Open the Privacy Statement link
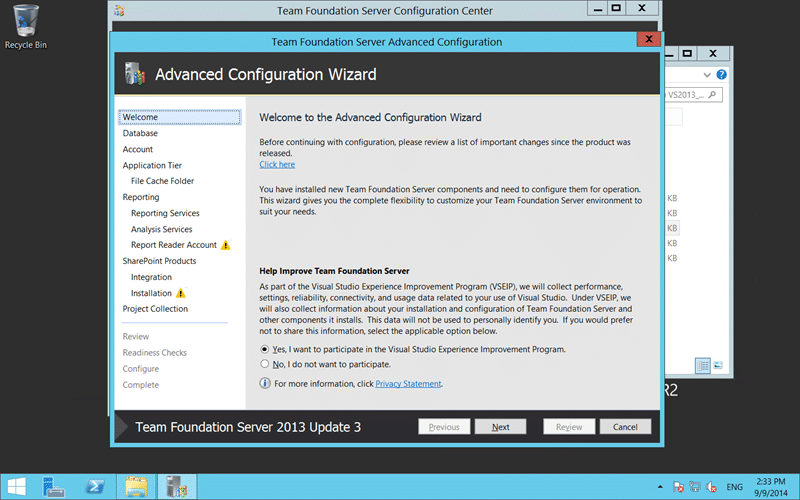 pyautogui.click(x=408, y=384)
